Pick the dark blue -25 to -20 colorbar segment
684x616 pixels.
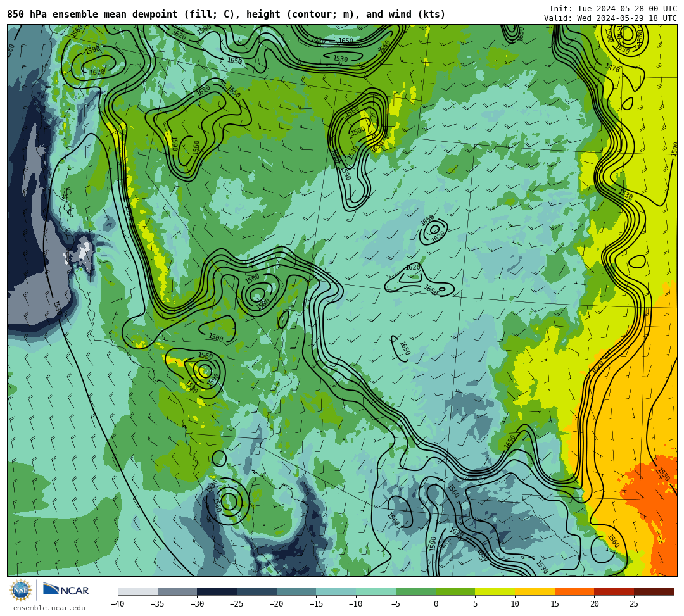(256, 591)
